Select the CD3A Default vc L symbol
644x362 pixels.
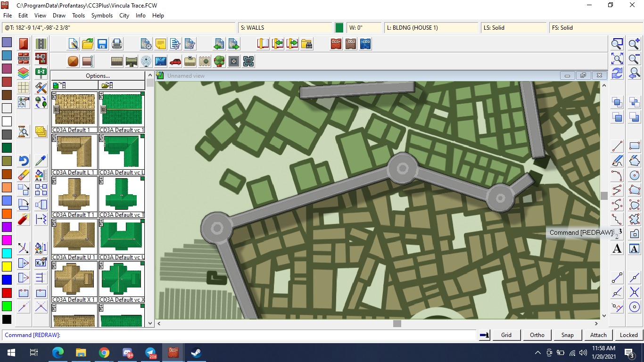122,155
